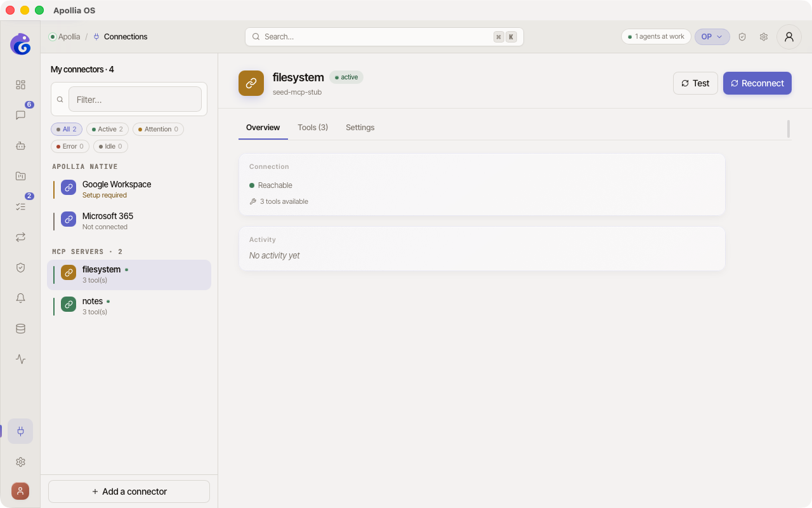Click the brown filesystem connector header icon
The width and height of the screenshot is (812, 508).
tap(251, 83)
